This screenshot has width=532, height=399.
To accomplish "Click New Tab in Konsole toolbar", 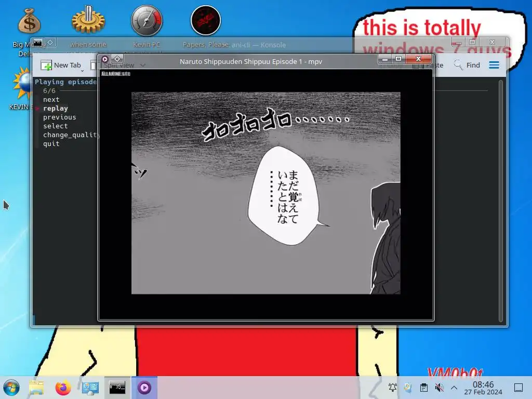I will [x=61, y=65].
